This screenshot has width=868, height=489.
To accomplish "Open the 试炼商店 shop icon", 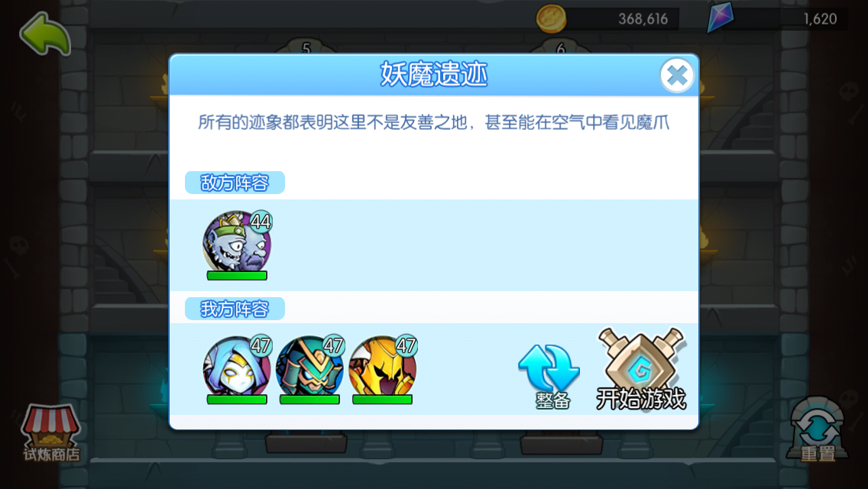I will [51, 433].
